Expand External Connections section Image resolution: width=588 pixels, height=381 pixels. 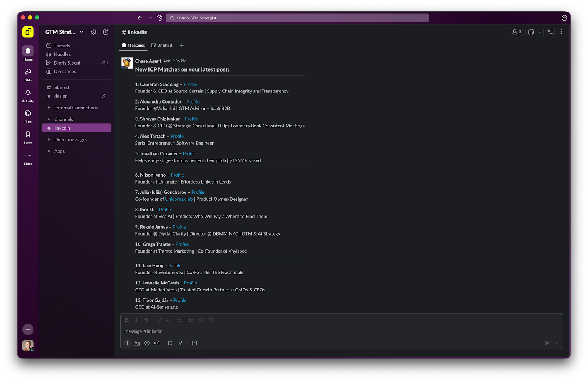(x=76, y=108)
